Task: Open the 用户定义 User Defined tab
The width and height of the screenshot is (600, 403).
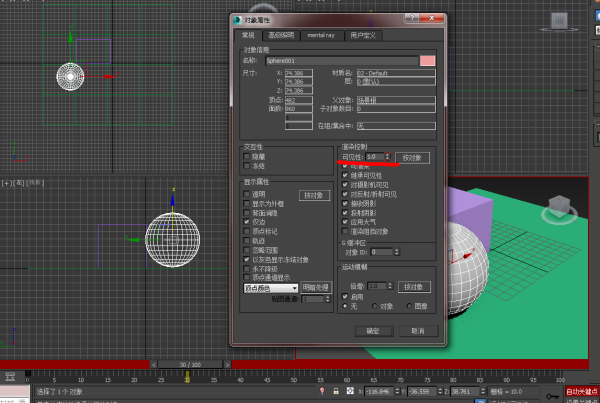Action: coord(363,36)
